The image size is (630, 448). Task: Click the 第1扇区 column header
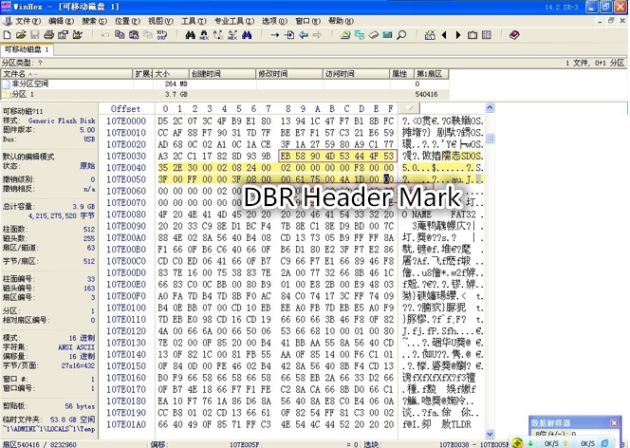(x=429, y=73)
